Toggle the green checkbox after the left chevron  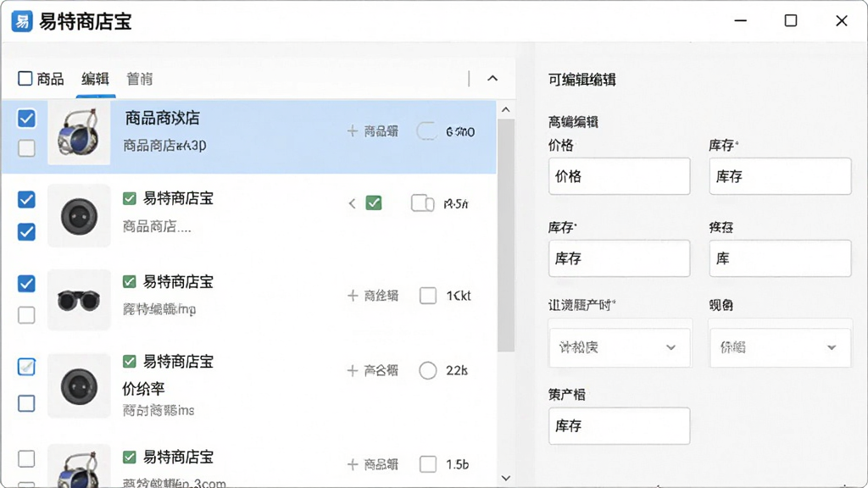pos(374,203)
